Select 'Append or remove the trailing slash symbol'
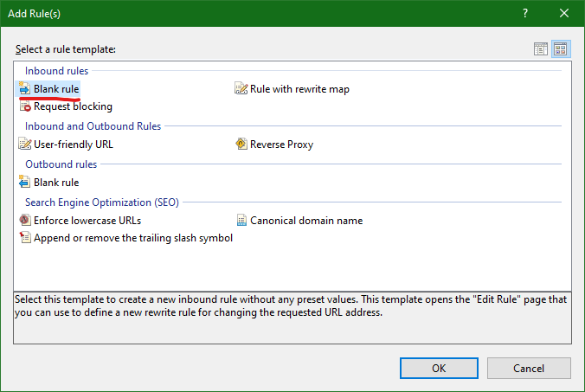585x392 pixels. (133, 238)
